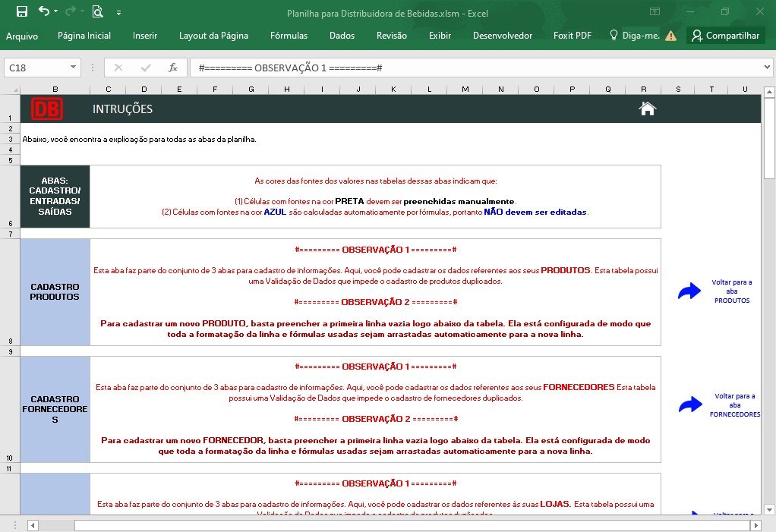Save the workbook with the floppy disk icon

pyautogui.click(x=22, y=11)
